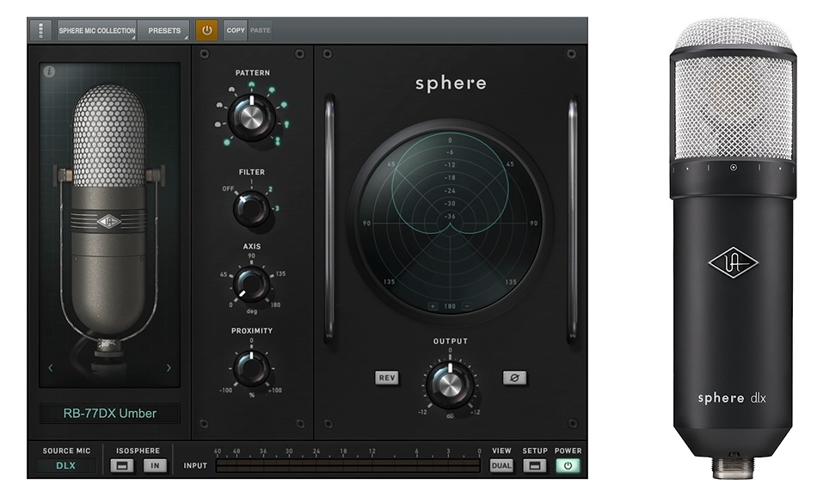Toggle the Isosphere IN button
This screenshot has width=823, height=504.
pyautogui.click(x=155, y=465)
